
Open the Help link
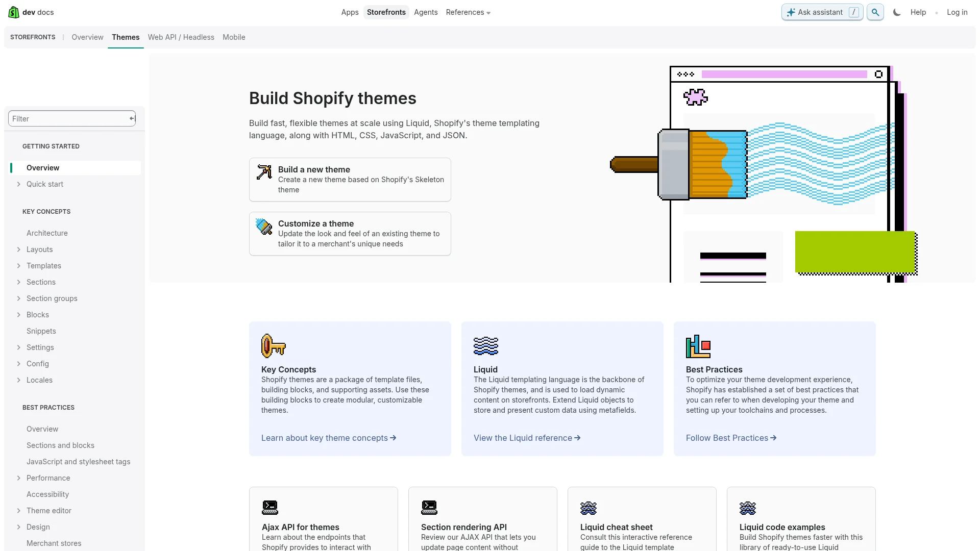click(918, 12)
